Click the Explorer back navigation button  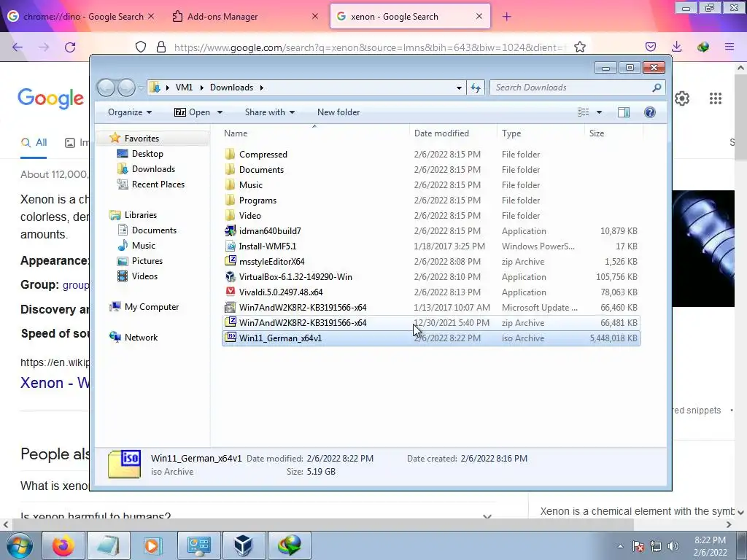coord(107,87)
